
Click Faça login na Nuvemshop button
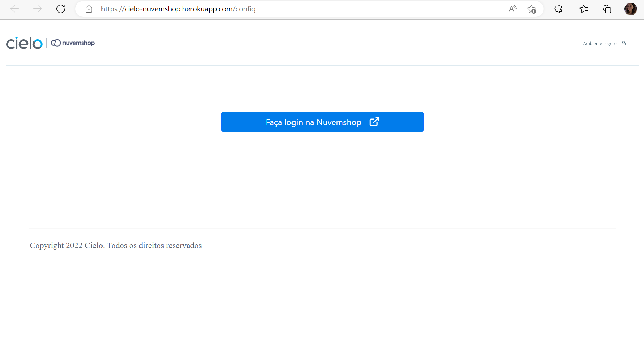[323, 122]
